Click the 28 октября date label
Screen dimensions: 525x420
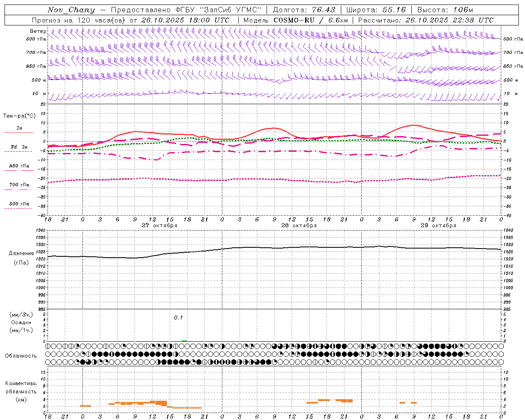point(299,226)
